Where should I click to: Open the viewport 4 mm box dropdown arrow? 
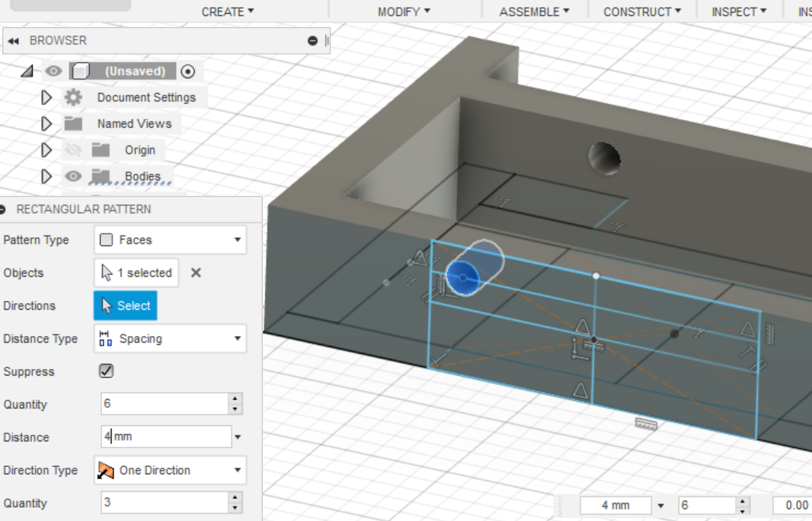(x=661, y=506)
